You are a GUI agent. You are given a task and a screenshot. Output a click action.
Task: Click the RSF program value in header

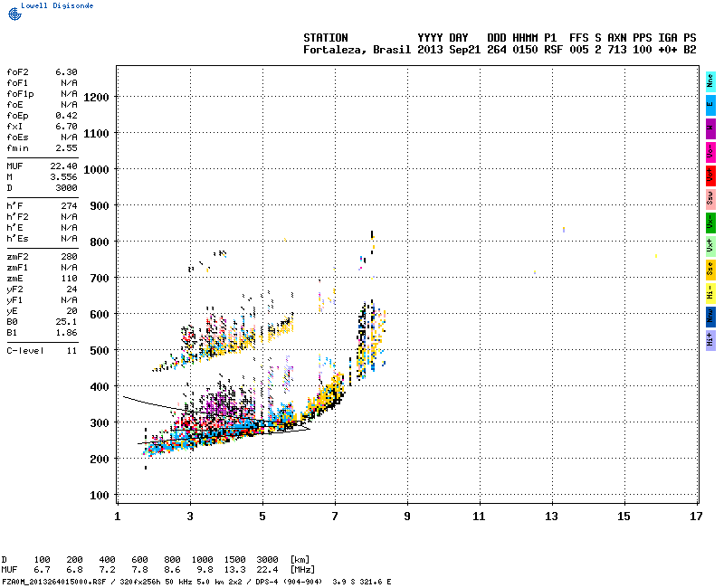[x=554, y=50]
